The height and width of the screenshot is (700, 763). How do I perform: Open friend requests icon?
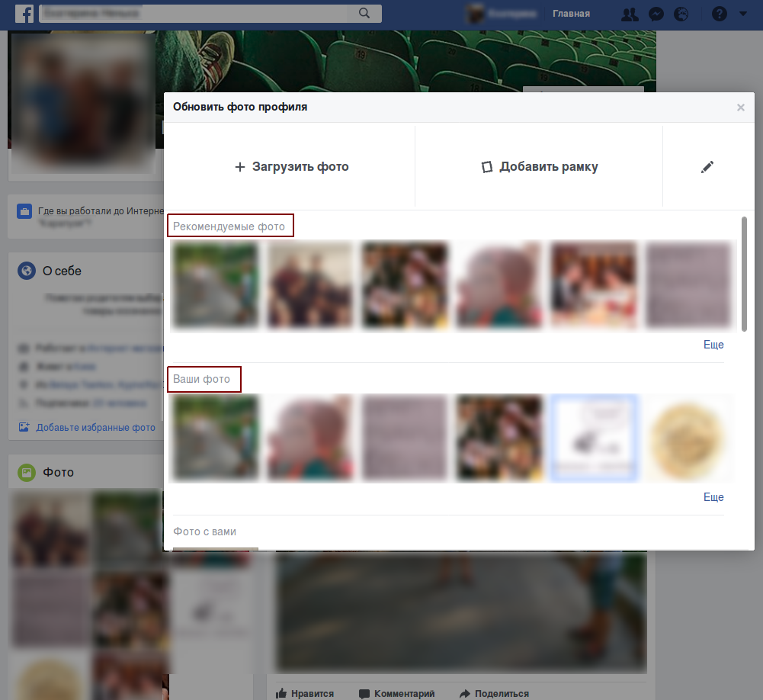pos(630,14)
